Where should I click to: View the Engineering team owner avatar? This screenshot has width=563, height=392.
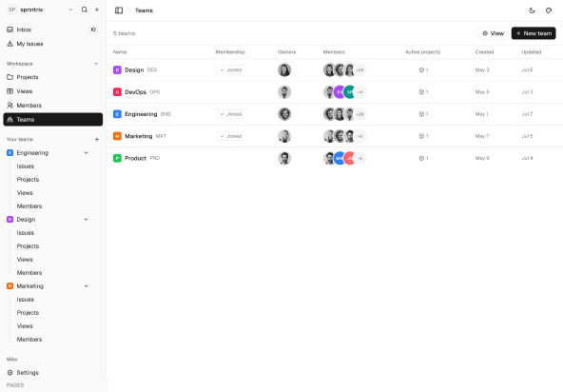284,114
